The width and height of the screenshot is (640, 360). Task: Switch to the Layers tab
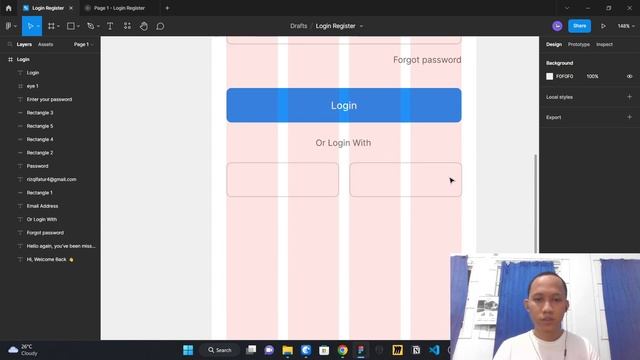pyautogui.click(x=24, y=44)
